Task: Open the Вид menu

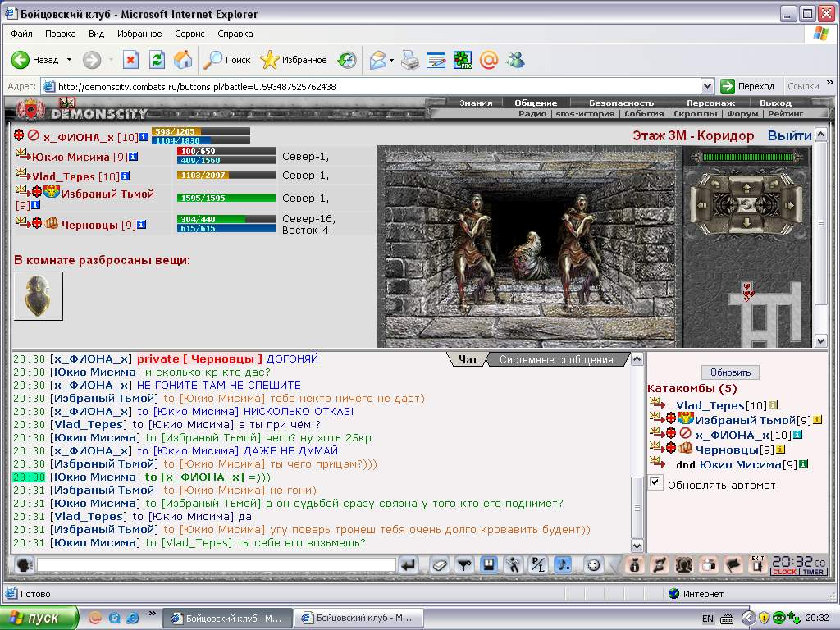Action: pos(97,33)
